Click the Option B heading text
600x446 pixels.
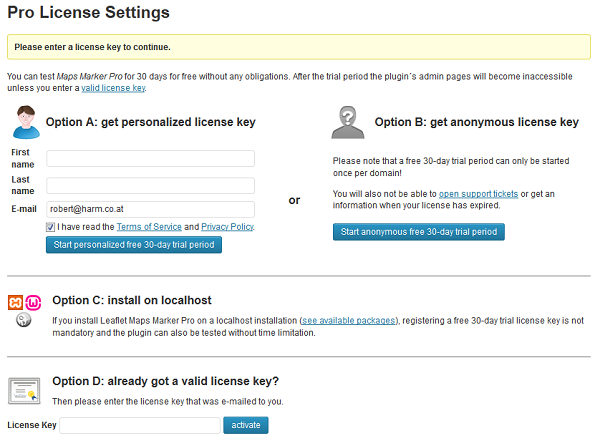pyautogui.click(x=476, y=122)
